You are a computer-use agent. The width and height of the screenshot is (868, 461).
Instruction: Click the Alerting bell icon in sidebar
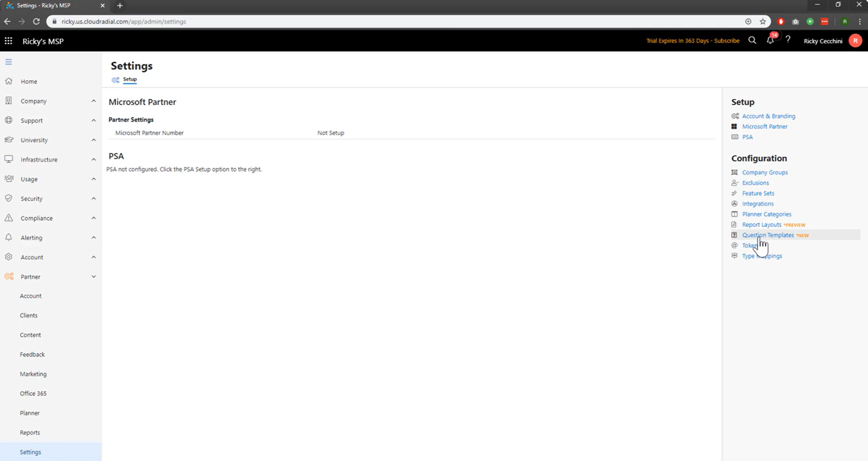[x=9, y=238]
